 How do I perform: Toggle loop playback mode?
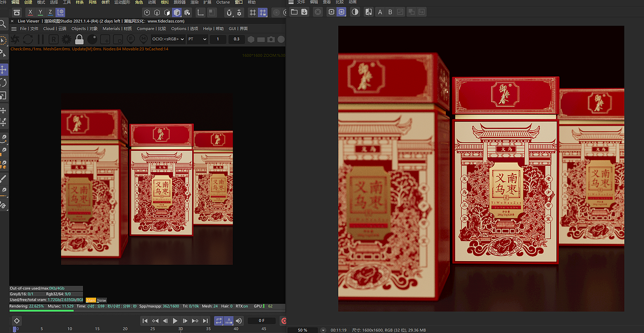(219, 320)
